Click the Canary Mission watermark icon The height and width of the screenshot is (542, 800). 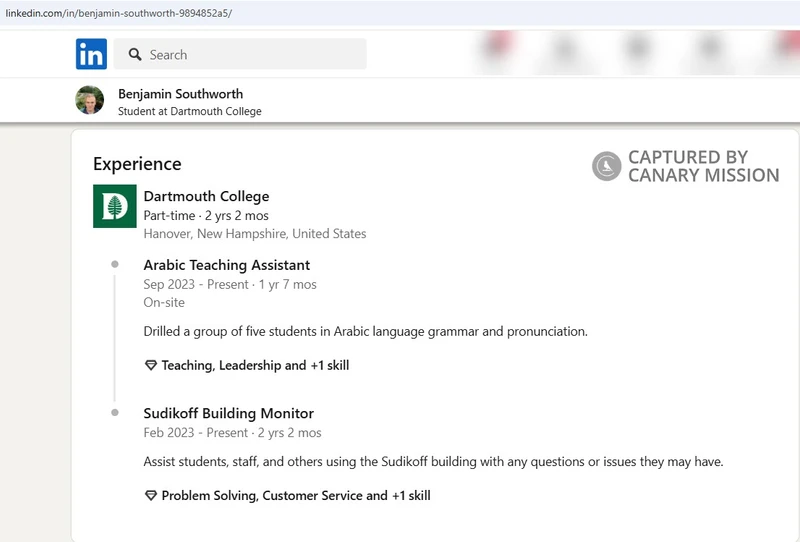tap(607, 166)
